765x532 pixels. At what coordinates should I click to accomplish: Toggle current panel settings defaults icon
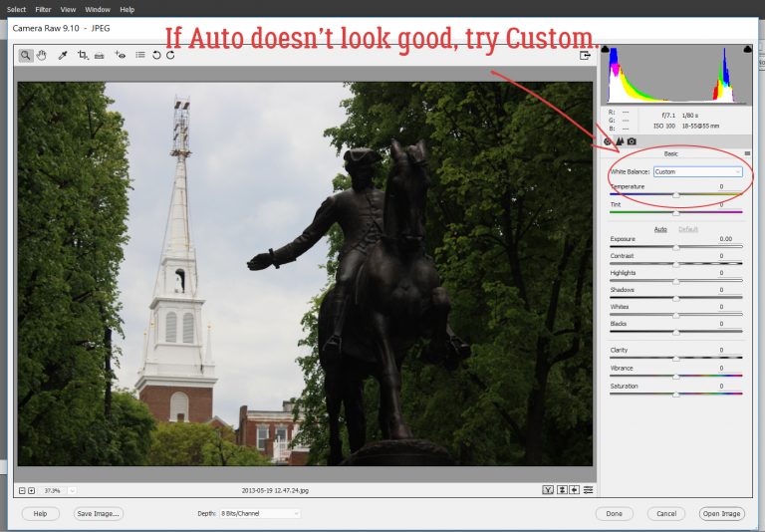[588, 489]
